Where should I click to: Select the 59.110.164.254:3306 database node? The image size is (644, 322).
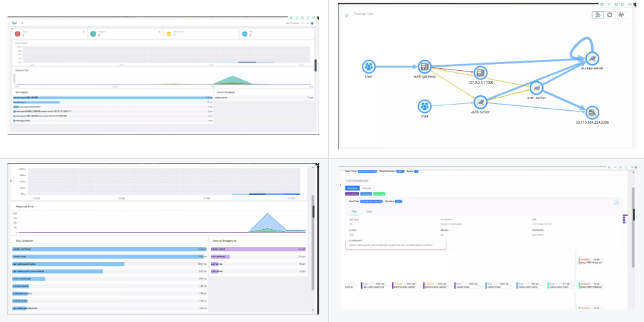[x=592, y=113]
